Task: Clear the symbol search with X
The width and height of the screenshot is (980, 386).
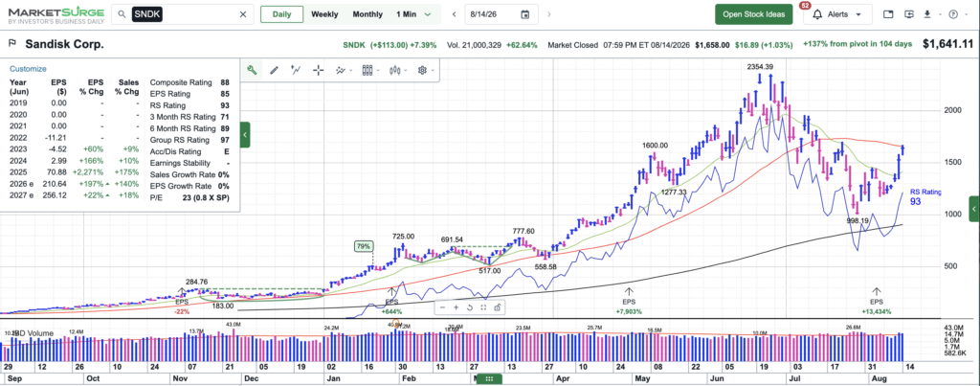Action: (243, 14)
